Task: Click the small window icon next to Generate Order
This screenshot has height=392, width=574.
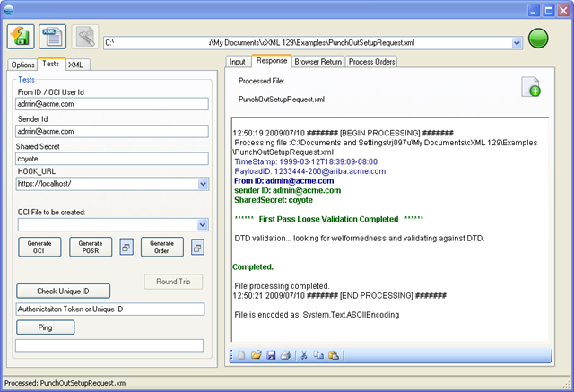Action: (197, 248)
